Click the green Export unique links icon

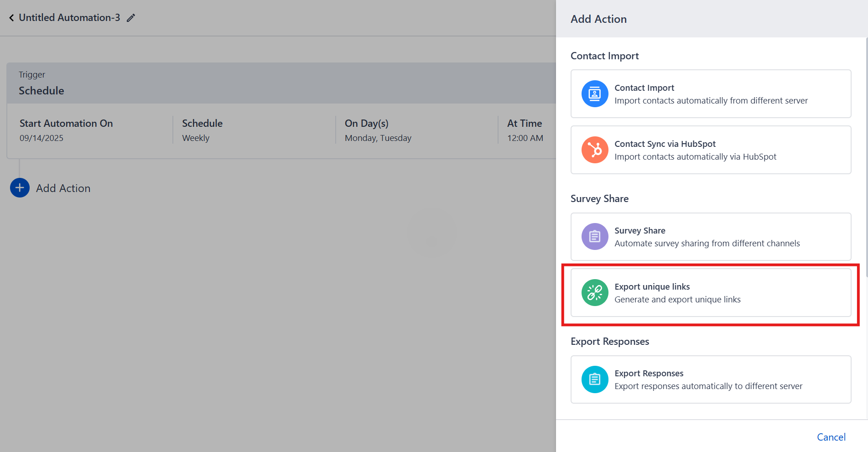point(594,293)
